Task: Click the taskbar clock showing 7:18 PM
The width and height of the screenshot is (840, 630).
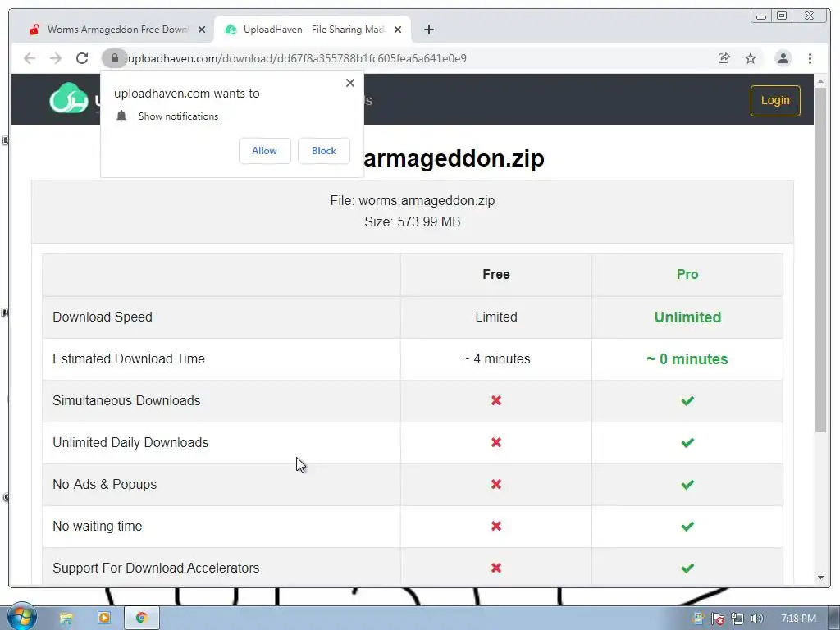Action: pos(798,619)
